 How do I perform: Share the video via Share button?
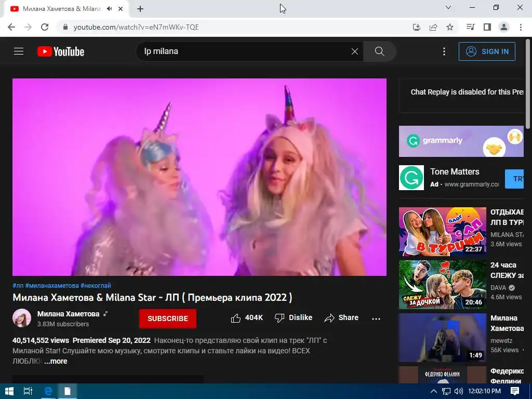point(341,317)
